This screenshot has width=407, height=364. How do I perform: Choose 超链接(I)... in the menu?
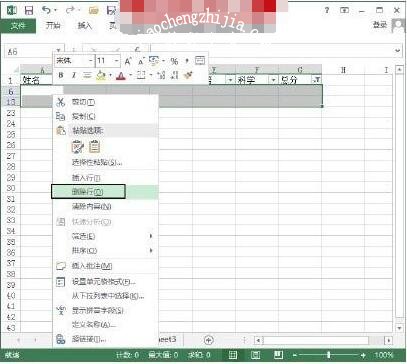pos(105,340)
